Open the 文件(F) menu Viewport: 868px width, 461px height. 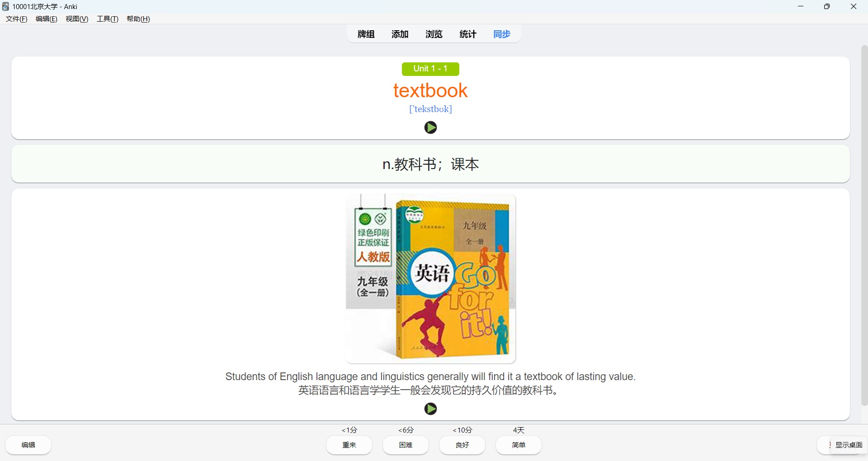pyautogui.click(x=16, y=19)
